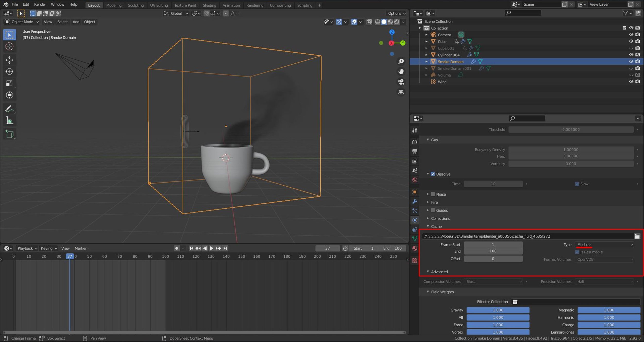
Task: Click the cache Frame Start field
Action: coord(493,245)
